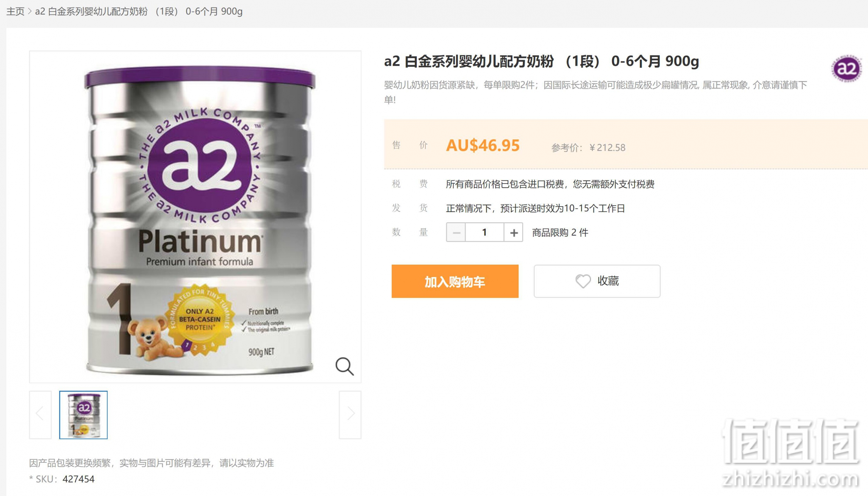The height and width of the screenshot is (496, 868).
Task: Click the magnifier zoom icon on product image
Action: 344,366
